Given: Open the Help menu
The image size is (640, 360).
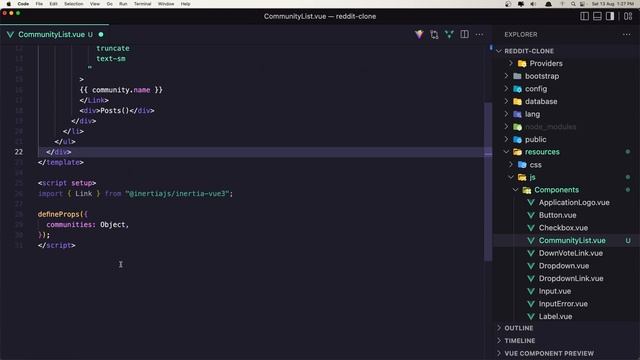Looking at the screenshot, I should (185, 4).
